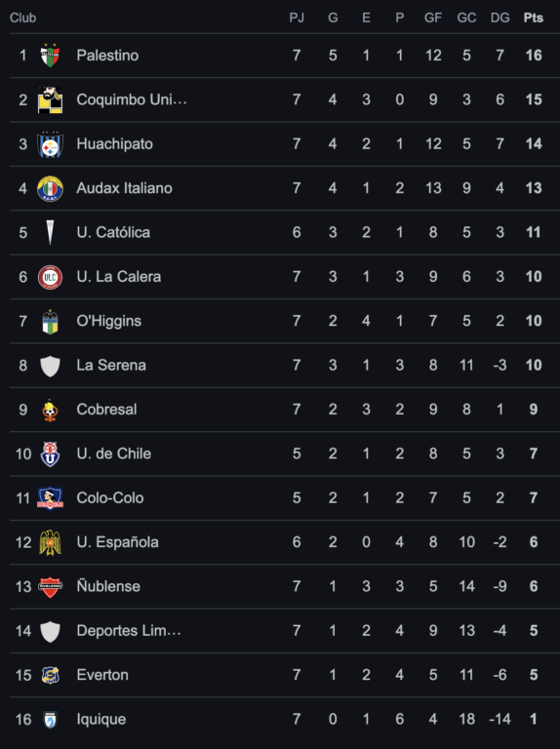Open the Audax Italiano crest
Image resolution: width=560 pixels, height=749 pixels.
pos(50,188)
